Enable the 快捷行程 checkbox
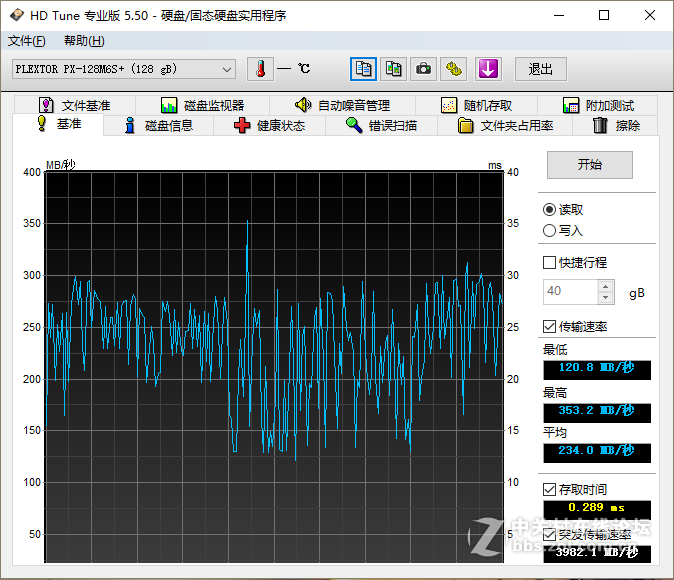 pos(549,263)
